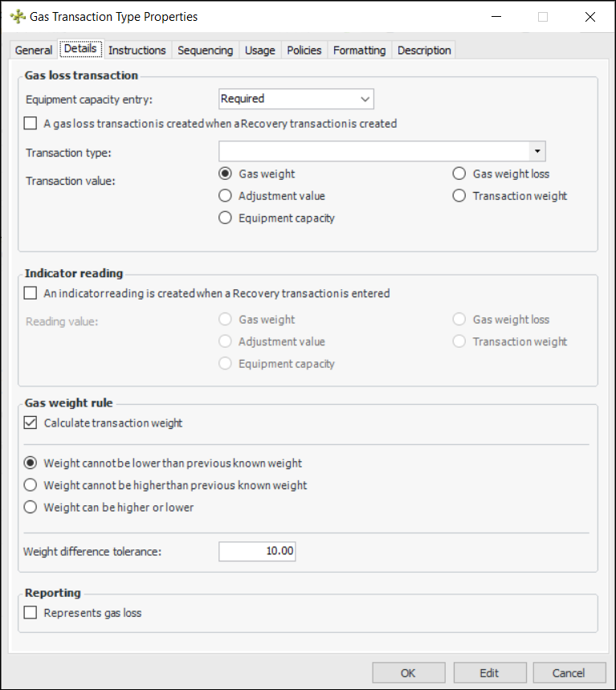Click the OK button
The height and width of the screenshot is (690, 616).
coord(408,673)
